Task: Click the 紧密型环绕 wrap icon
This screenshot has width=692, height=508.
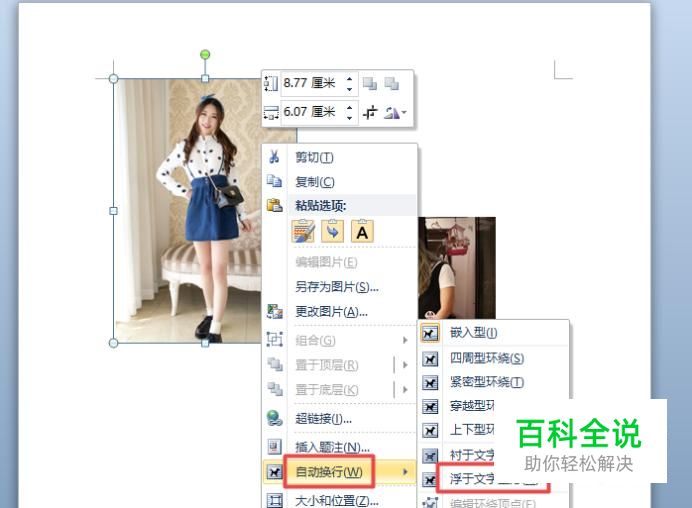Action: point(430,383)
